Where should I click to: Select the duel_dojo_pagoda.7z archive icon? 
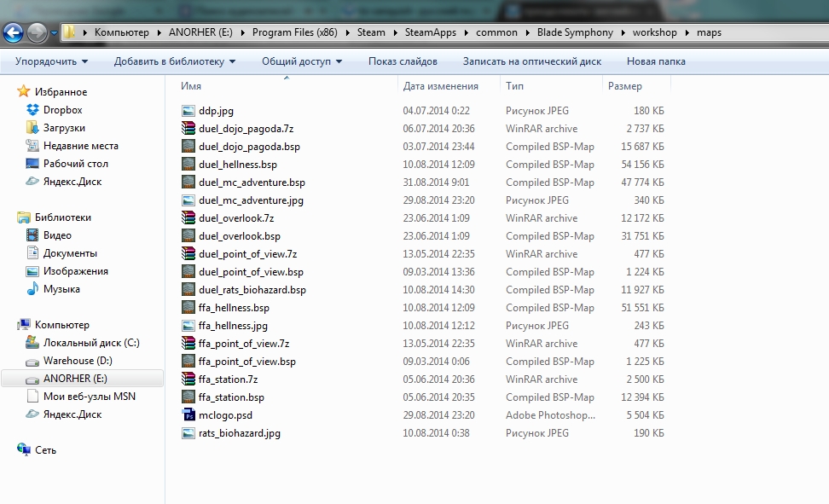(188, 129)
